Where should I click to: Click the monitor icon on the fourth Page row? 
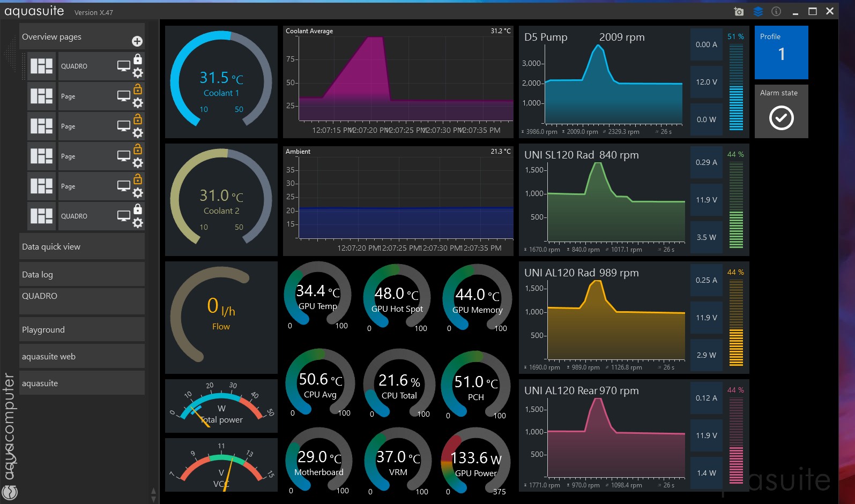(x=124, y=186)
